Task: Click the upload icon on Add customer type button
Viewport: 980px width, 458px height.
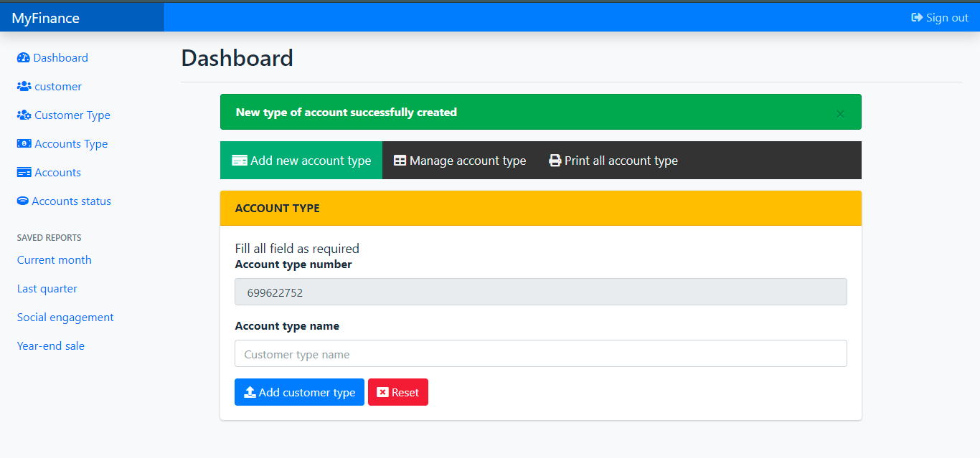Action: (250, 392)
